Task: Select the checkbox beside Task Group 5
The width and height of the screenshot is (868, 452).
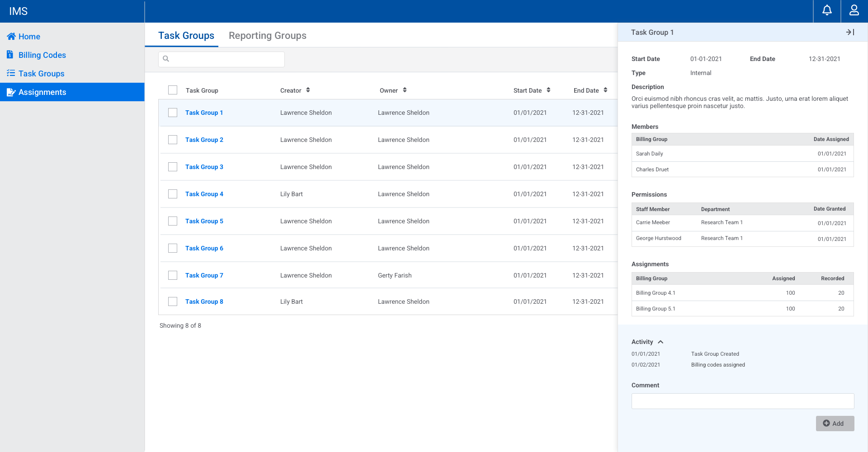Action: coord(173,221)
